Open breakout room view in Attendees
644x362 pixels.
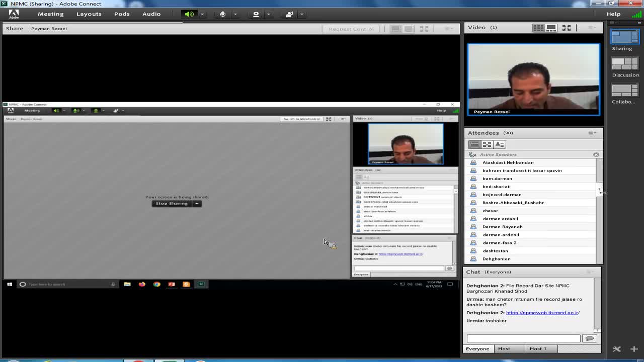click(x=487, y=144)
